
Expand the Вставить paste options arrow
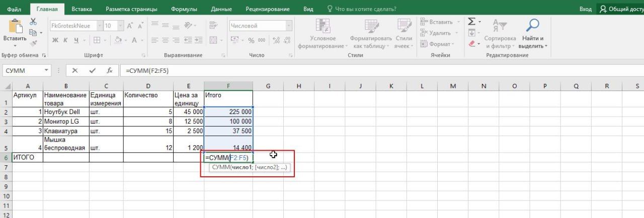15,45
